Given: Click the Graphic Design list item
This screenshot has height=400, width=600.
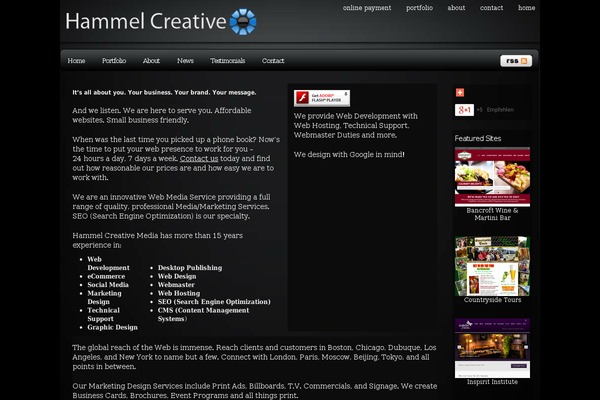Looking at the screenshot, I should [x=112, y=327].
